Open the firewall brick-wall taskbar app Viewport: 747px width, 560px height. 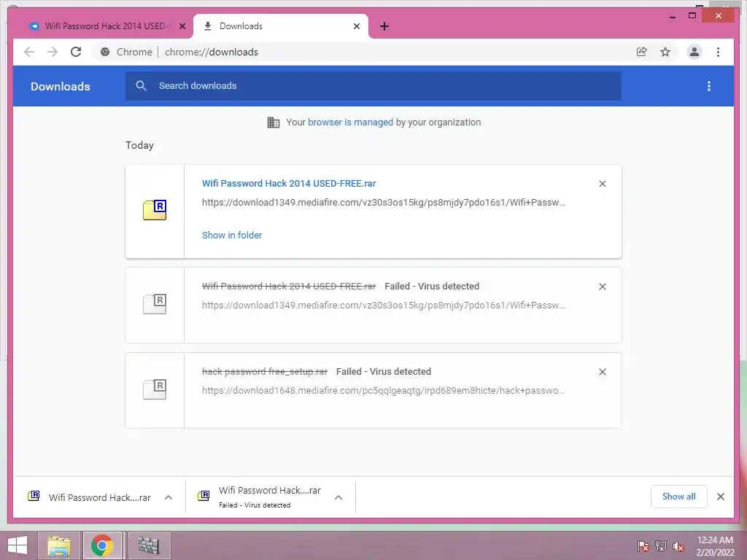point(149,545)
